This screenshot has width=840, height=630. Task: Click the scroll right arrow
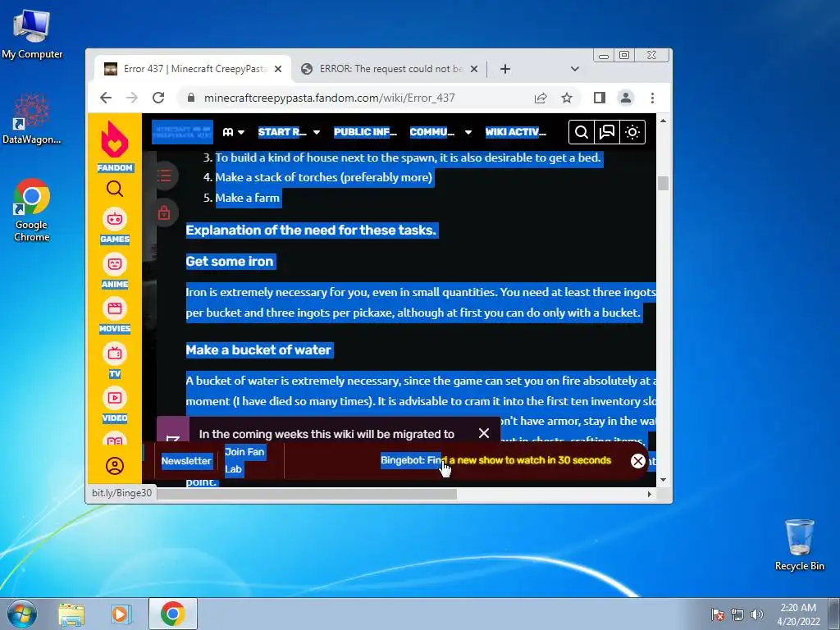coord(650,494)
